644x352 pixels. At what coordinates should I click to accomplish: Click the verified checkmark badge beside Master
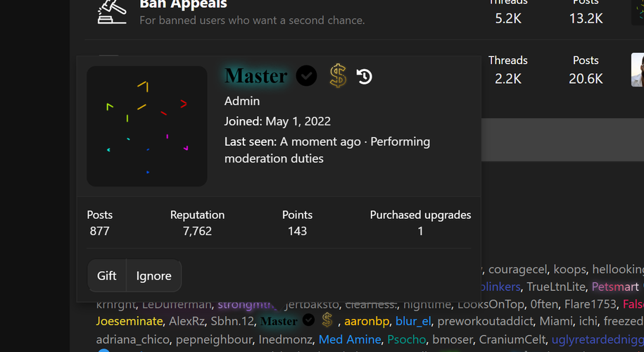[306, 75]
